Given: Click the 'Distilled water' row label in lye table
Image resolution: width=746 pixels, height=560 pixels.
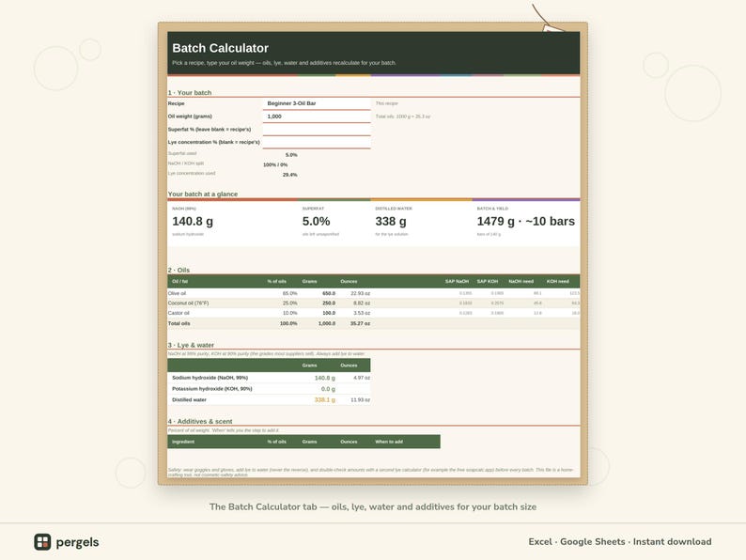Looking at the screenshot, I should (189, 399).
